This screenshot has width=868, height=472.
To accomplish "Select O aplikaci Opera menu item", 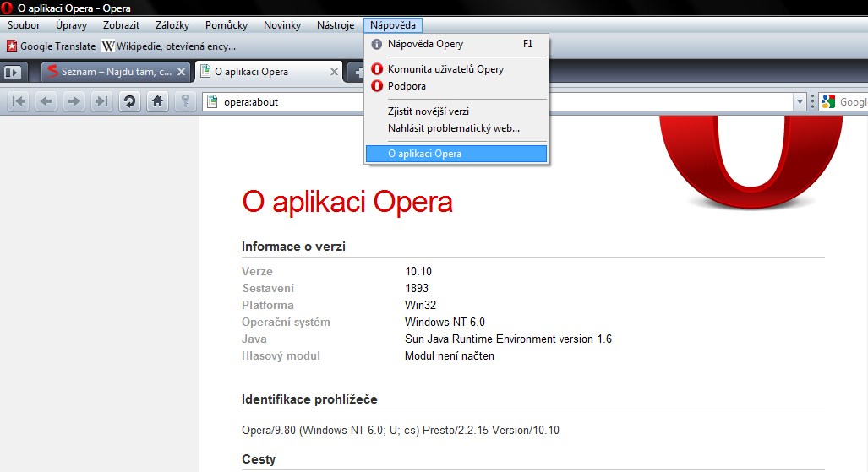I will point(456,154).
